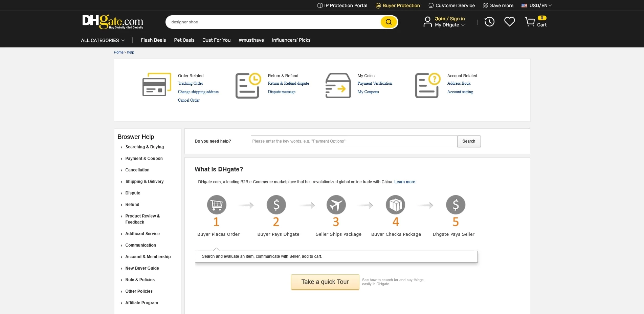
Task: Click the Buyer Checks Package box icon
Action: 395,205
